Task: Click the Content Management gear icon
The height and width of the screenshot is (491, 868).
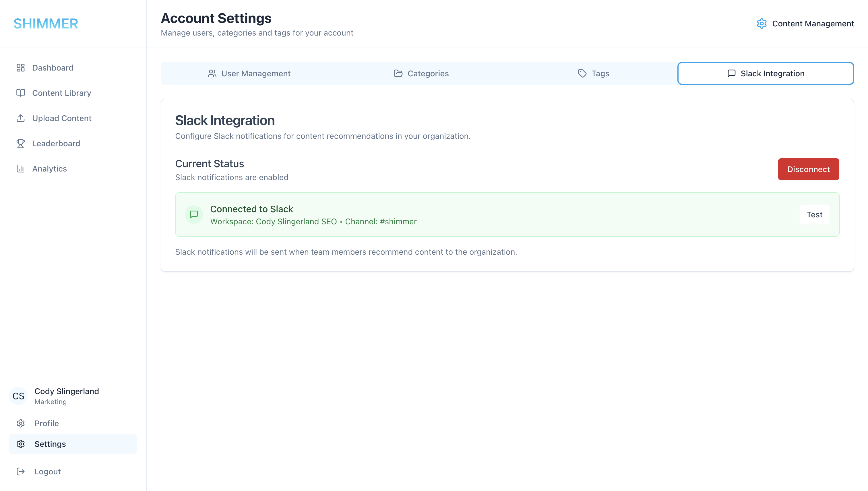Action: pyautogui.click(x=762, y=24)
